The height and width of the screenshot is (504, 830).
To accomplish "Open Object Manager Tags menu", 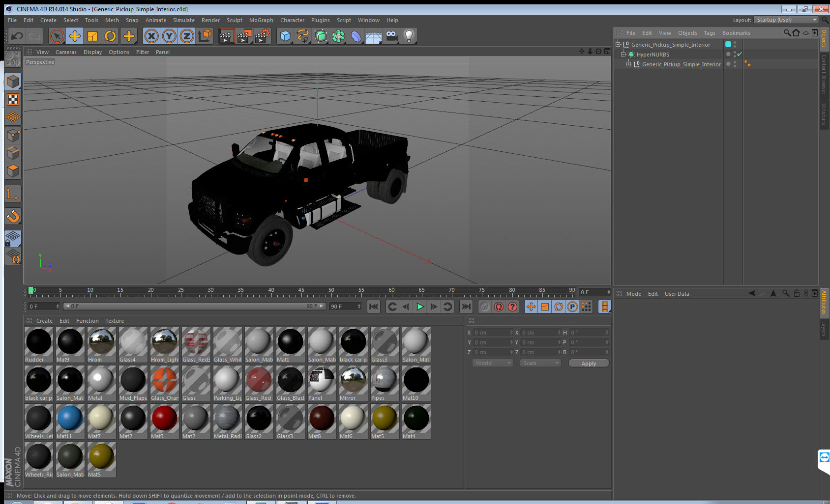I will coord(710,33).
